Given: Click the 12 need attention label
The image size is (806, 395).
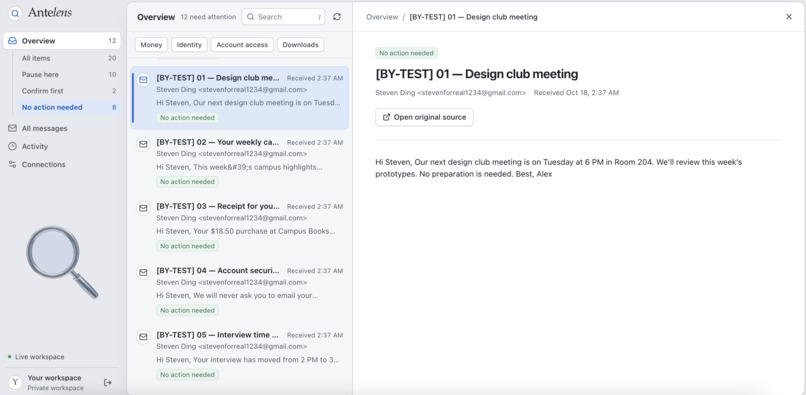Looking at the screenshot, I should [208, 17].
